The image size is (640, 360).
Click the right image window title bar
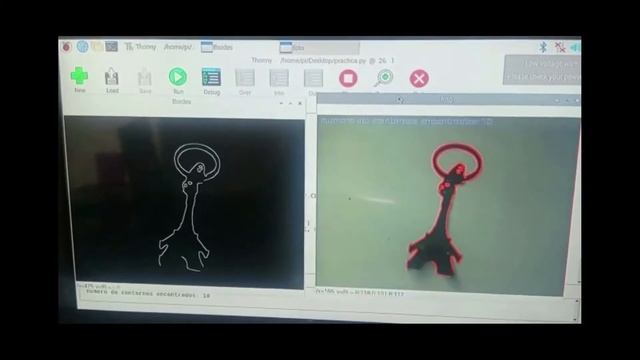click(448, 100)
